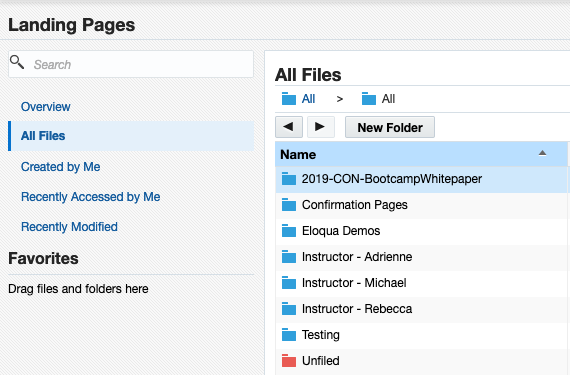Select Instructor - Rebecca folder name

(357, 309)
